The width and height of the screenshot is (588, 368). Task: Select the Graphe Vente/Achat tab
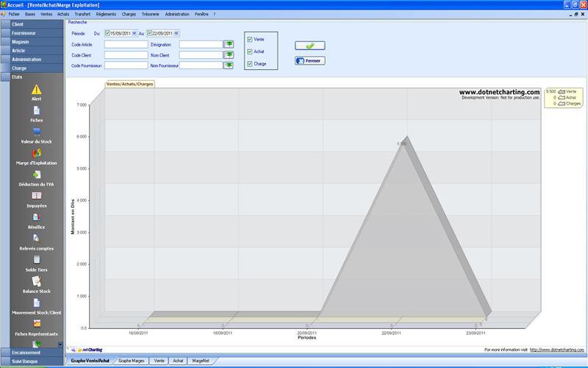90,361
